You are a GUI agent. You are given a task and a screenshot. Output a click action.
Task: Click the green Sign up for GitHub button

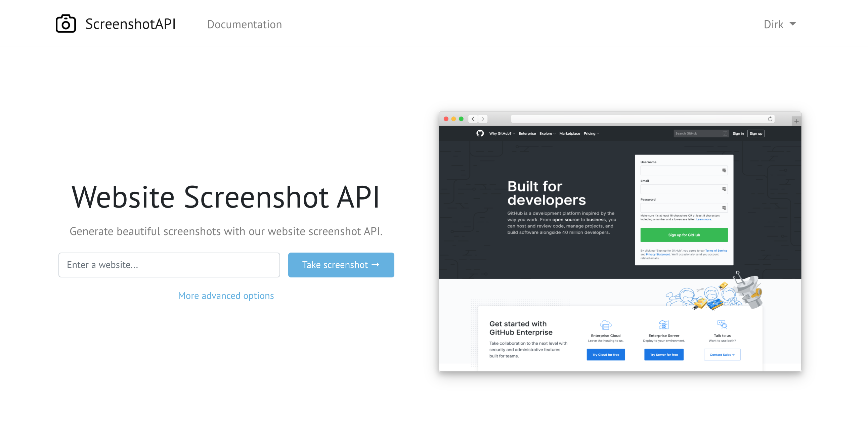[x=684, y=235]
